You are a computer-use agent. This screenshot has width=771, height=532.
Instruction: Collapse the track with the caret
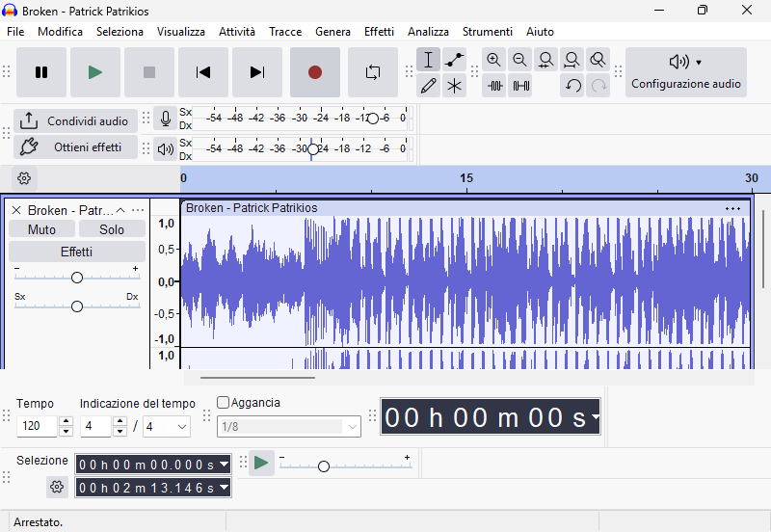[120, 210]
